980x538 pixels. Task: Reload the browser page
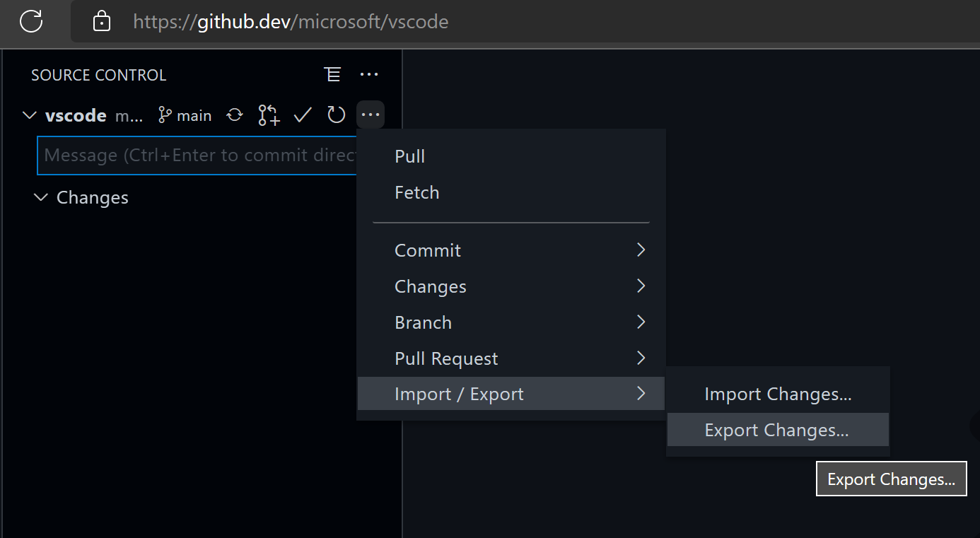tap(31, 21)
